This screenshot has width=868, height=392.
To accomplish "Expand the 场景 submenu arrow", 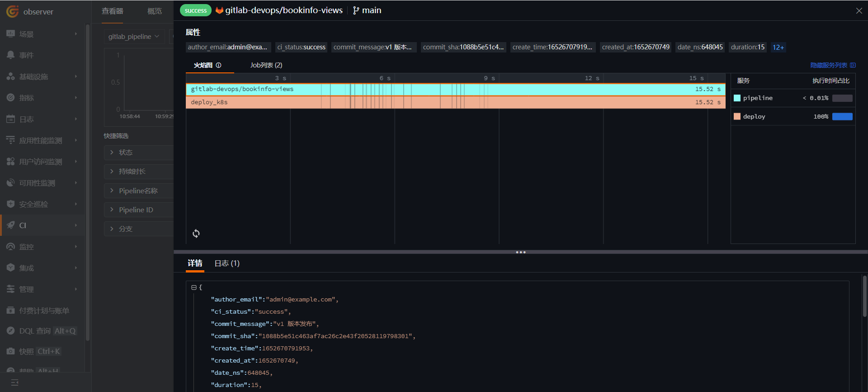I will coord(76,34).
